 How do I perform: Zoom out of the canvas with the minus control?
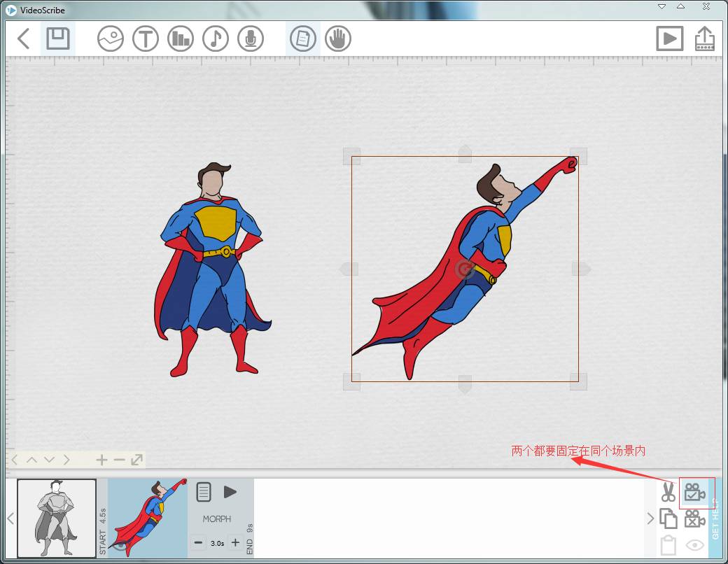[119, 460]
